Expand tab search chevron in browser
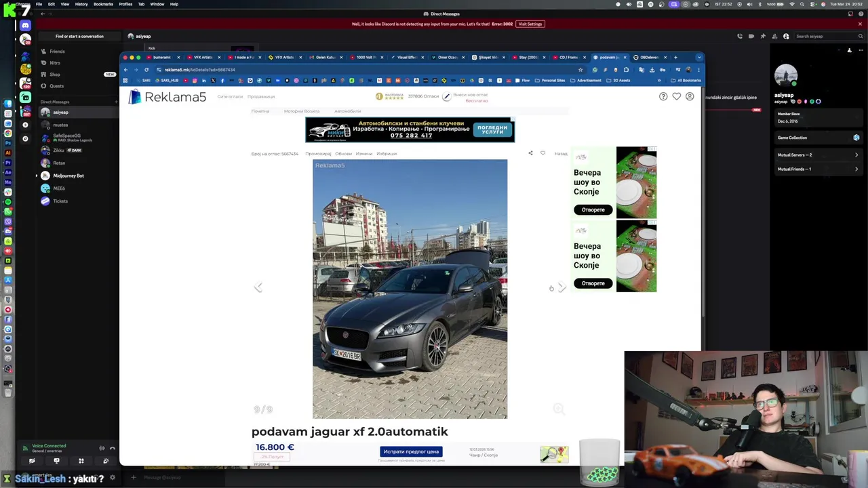Viewport: 868px width, 488px height. (x=699, y=57)
